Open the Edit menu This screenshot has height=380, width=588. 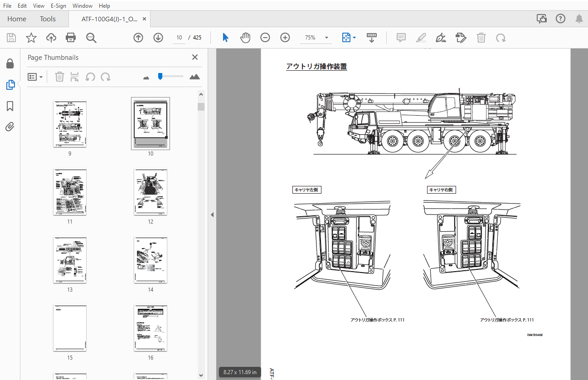22,6
